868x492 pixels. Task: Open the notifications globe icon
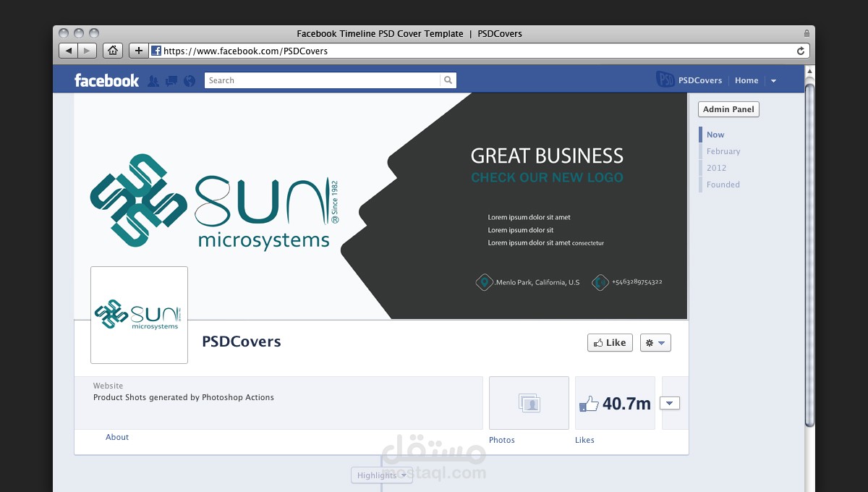point(190,81)
